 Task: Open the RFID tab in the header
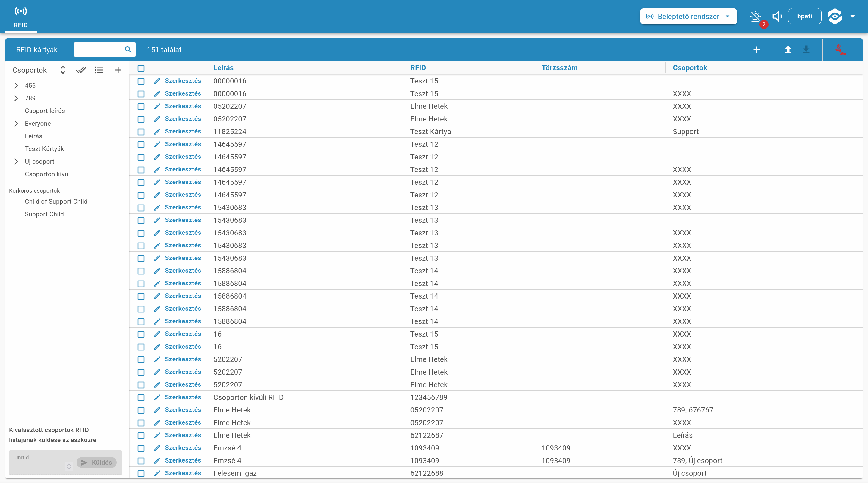(20, 17)
